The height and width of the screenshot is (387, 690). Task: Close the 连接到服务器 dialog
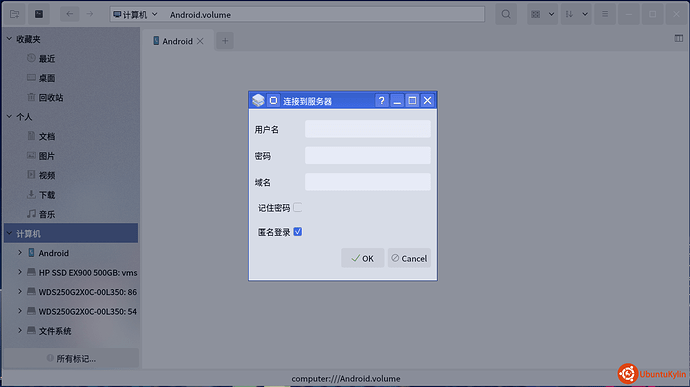(427, 101)
